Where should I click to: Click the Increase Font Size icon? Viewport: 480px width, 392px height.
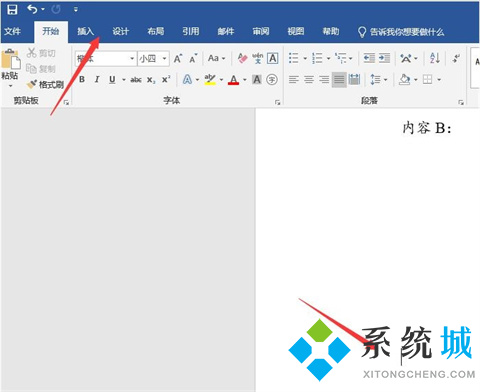point(178,59)
